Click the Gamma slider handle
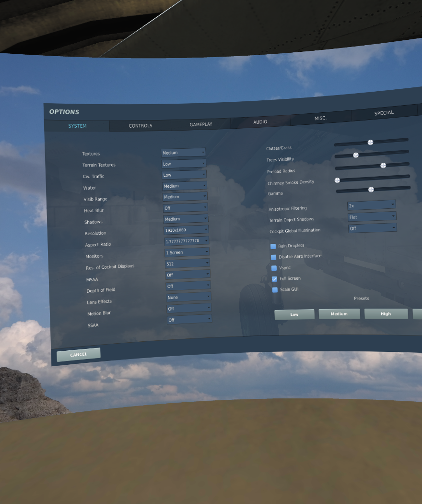The height and width of the screenshot is (504, 422). [371, 190]
